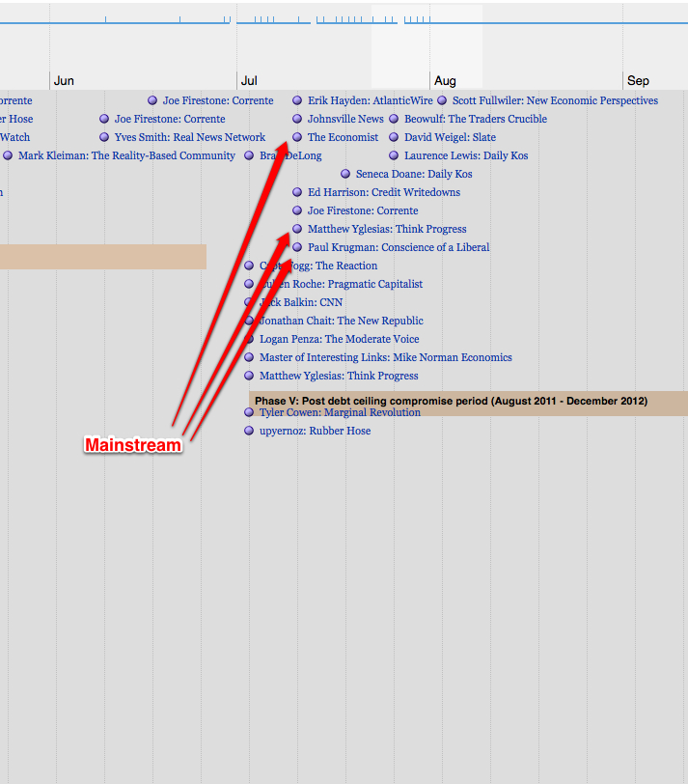This screenshot has height=784, width=688.
Task: Open Logan Penza: The Moderate Voice
Action: (339, 339)
